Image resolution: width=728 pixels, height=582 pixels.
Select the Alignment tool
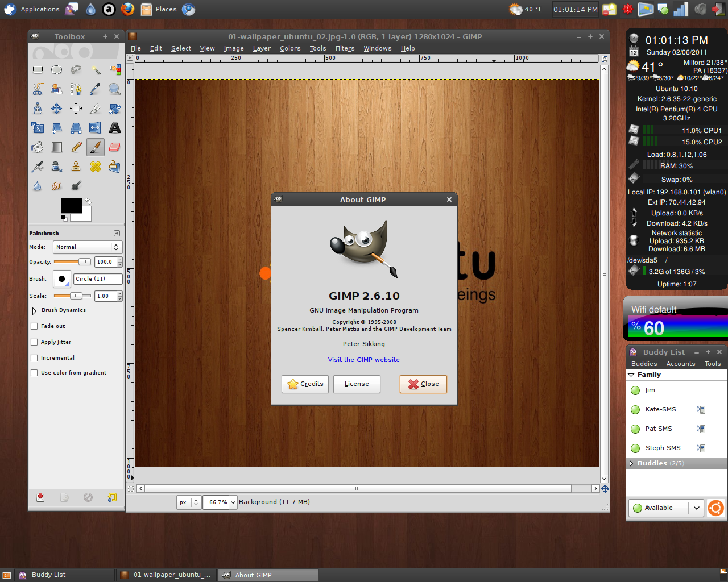76,109
